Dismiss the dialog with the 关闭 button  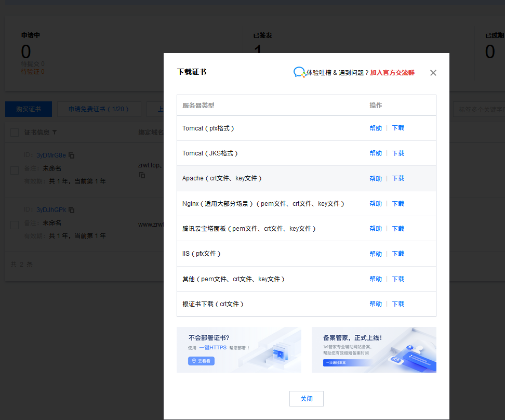click(x=306, y=398)
